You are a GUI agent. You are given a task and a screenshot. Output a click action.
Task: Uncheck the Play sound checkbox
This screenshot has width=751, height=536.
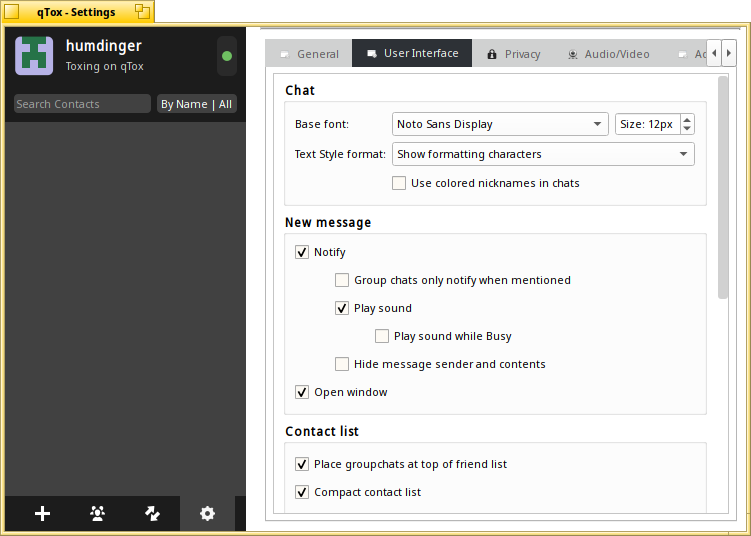click(x=341, y=308)
